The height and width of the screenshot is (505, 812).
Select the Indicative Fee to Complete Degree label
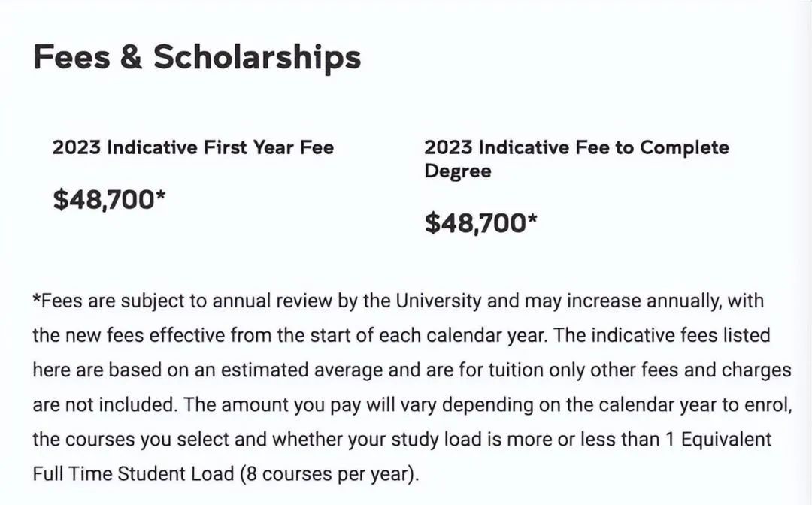[x=576, y=159]
